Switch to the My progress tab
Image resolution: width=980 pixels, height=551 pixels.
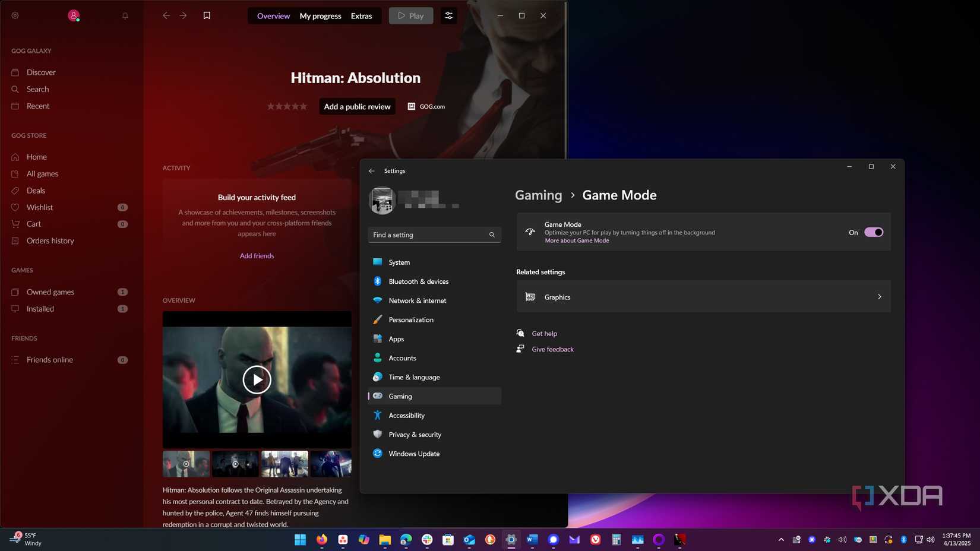pyautogui.click(x=320, y=16)
